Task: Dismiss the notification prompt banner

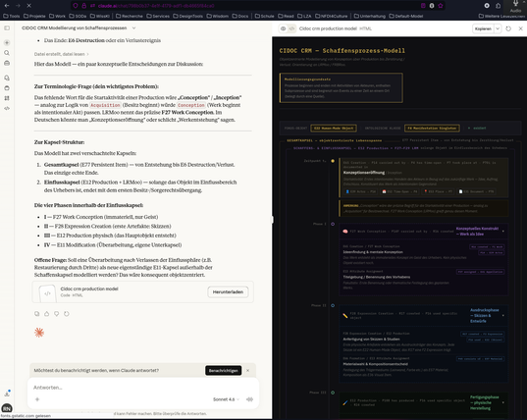Action: 247,371
